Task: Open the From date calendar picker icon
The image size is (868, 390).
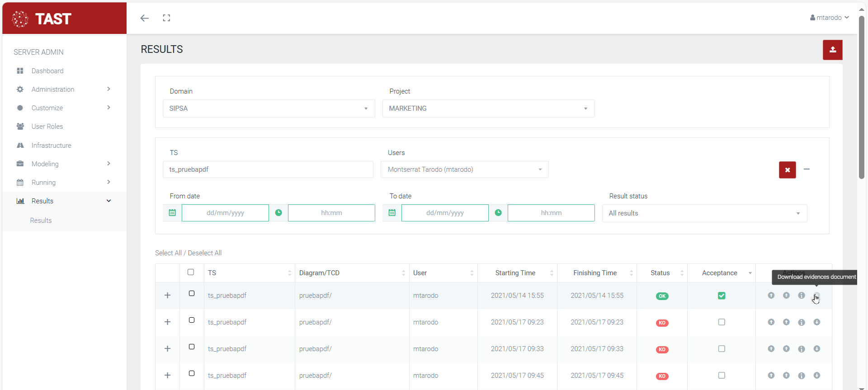Action: coord(172,213)
